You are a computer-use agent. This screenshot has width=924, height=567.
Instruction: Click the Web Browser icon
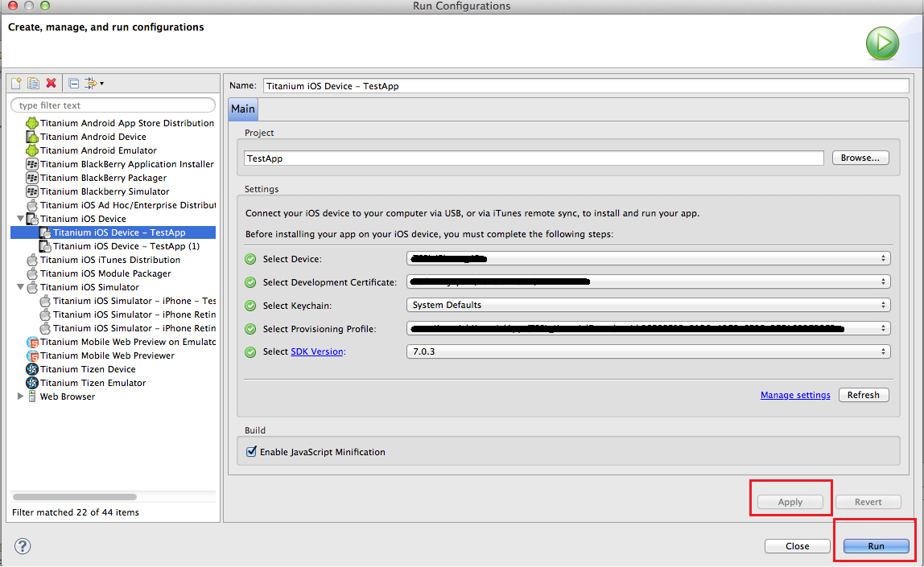pyautogui.click(x=32, y=396)
